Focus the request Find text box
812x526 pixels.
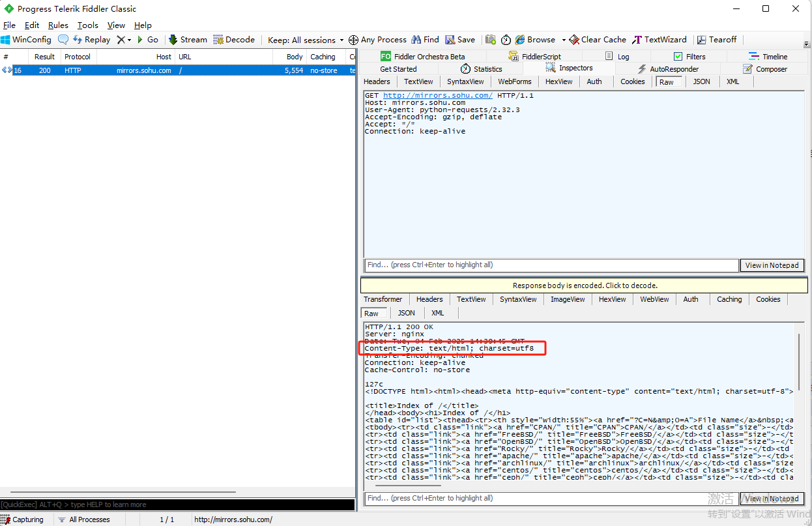551,265
